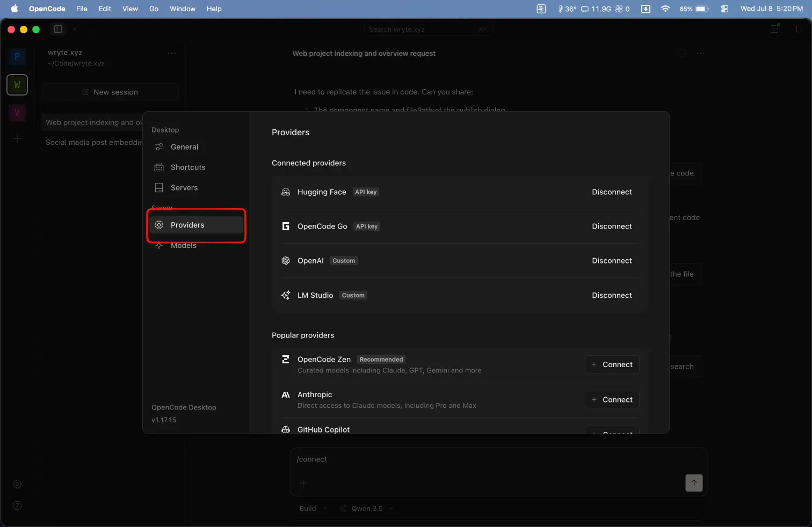This screenshot has height=527, width=812.
Task: Click the Recommended badge on OpenCode Zen
Action: tap(381, 360)
